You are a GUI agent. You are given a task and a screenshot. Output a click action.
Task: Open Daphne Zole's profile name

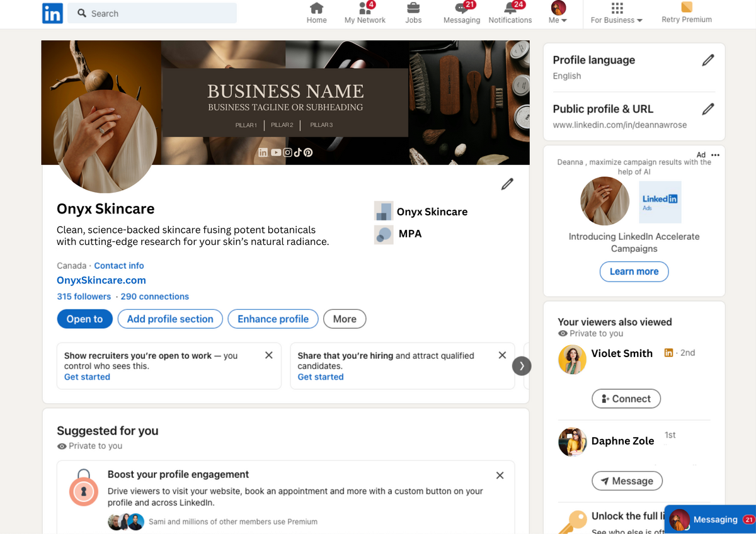622,441
